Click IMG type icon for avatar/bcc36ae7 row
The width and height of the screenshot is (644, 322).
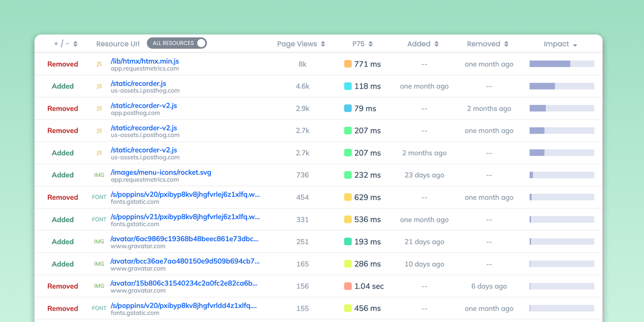pyautogui.click(x=99, y=264)
